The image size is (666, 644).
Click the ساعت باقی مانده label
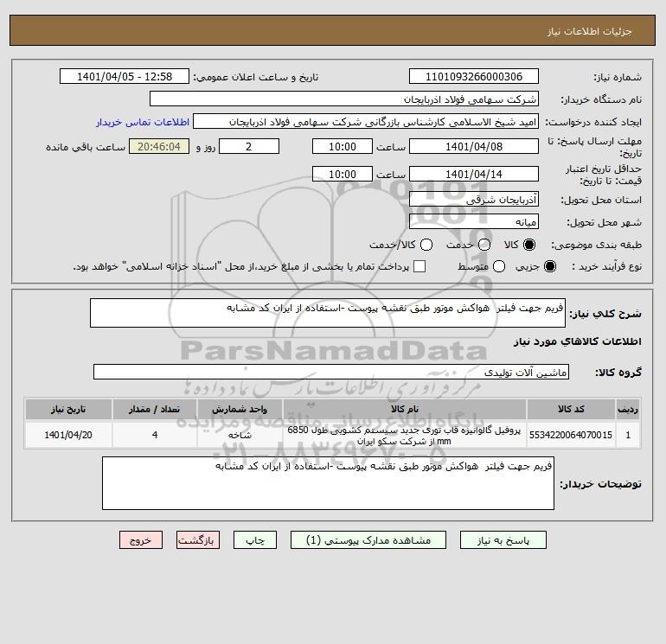tap(86, 147)
